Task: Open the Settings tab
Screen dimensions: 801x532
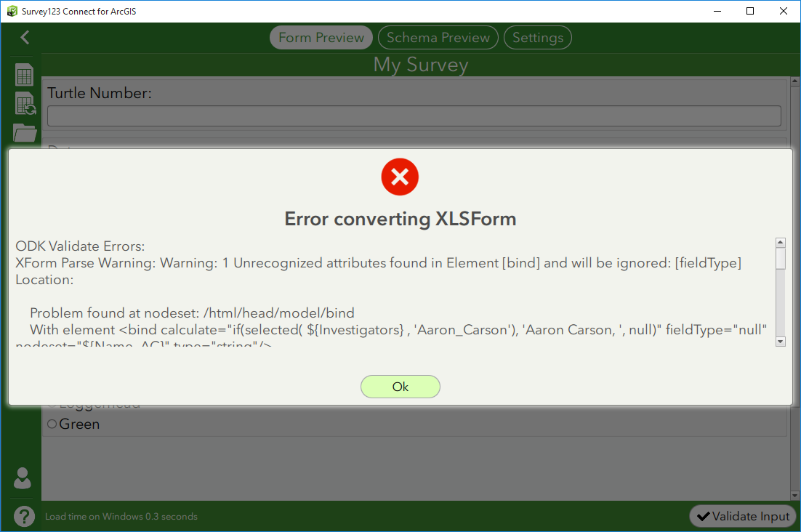Action: 538,38
